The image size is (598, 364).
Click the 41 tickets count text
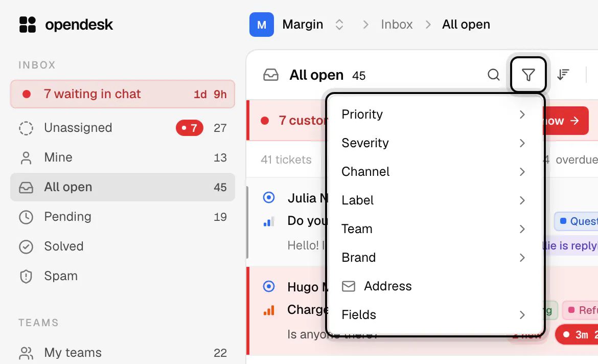pyautogui.click(x=286, y=160)
